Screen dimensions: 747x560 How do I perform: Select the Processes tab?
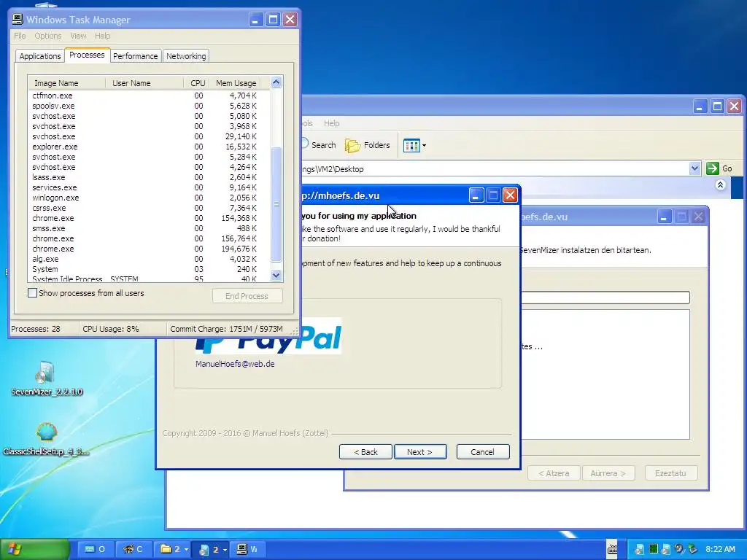[x=87, y=55]
